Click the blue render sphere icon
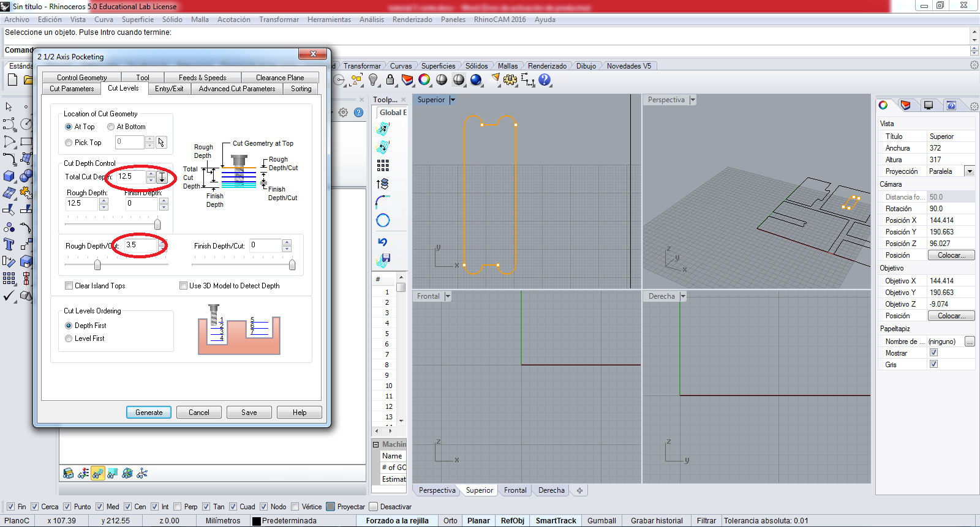The width and height of the screenshot is (980, 527). click(x=476, y=80)
